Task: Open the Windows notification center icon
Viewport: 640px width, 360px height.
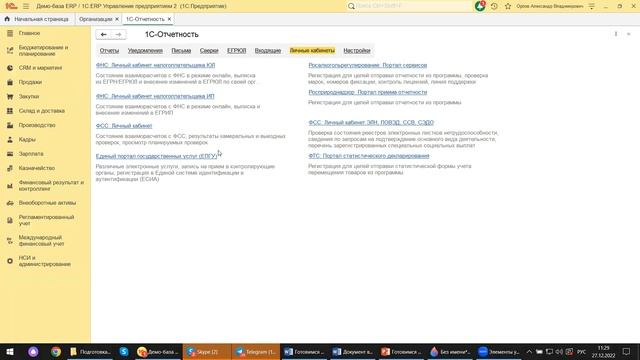Action: 627,351
